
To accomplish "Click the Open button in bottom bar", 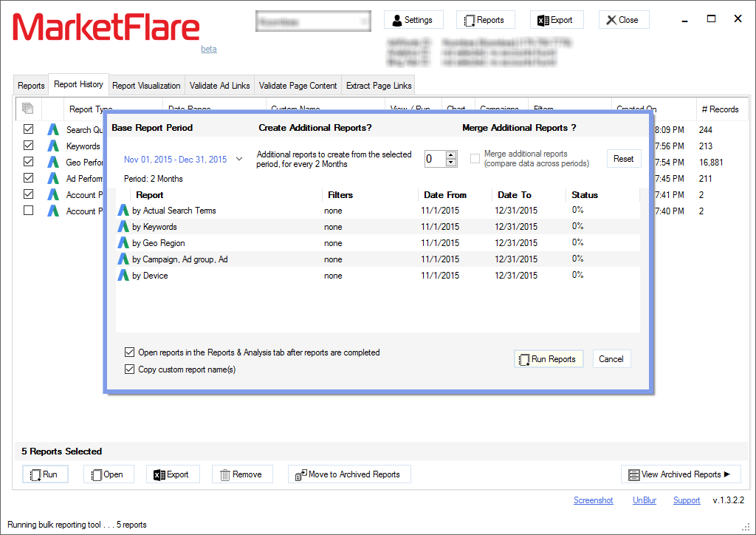I will pos(109,474).
